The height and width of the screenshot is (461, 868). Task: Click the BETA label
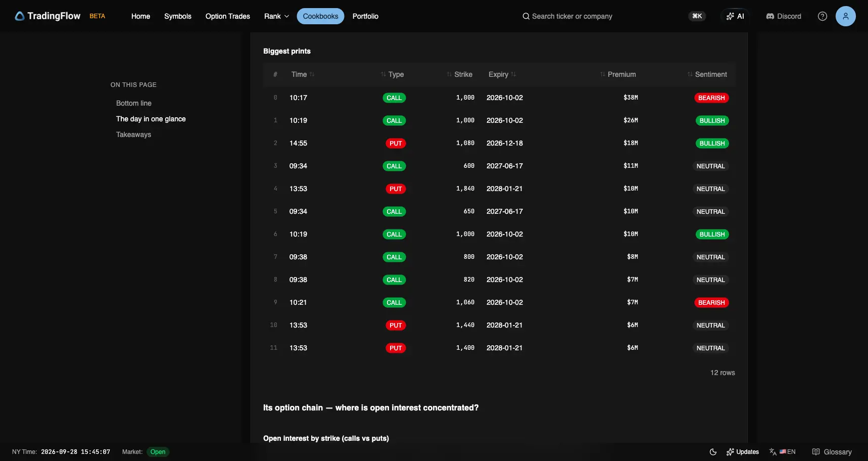(98, 16)
